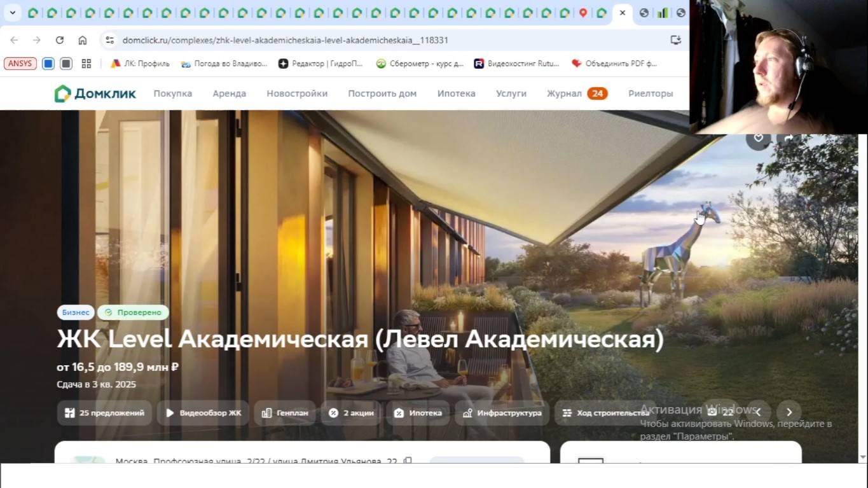Click the install app icon in address bar

(x=675, y=40)
